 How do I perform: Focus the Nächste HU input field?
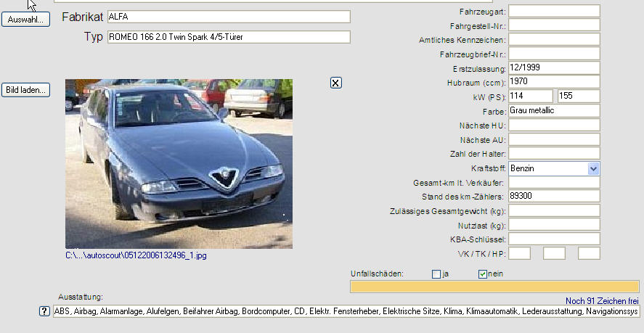click(x=554, y=125)
